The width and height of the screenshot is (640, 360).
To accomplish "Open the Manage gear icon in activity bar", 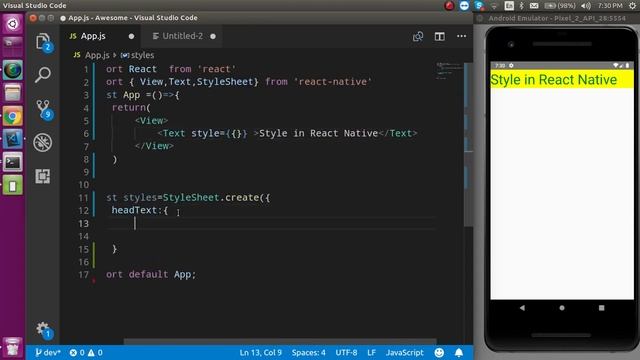I will point(43,330).
